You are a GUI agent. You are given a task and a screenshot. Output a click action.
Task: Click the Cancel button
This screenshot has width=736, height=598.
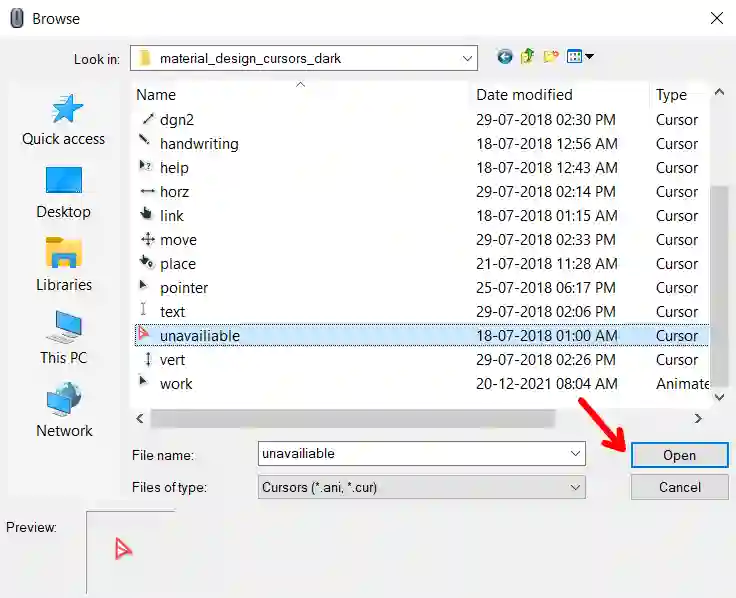[679, 487]
